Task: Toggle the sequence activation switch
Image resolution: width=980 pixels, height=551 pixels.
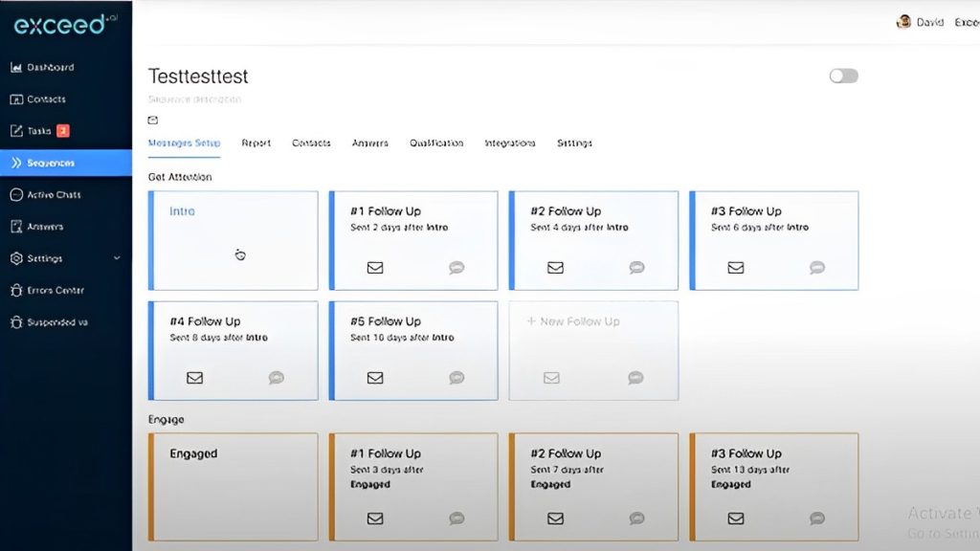Action: (843, 75)
